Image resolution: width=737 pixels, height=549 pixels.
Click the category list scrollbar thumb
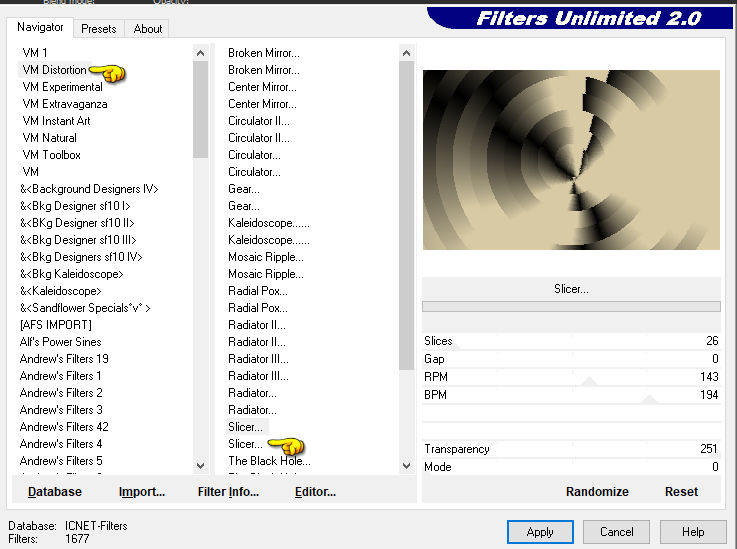pyautogui.click(x=200, y=110)
